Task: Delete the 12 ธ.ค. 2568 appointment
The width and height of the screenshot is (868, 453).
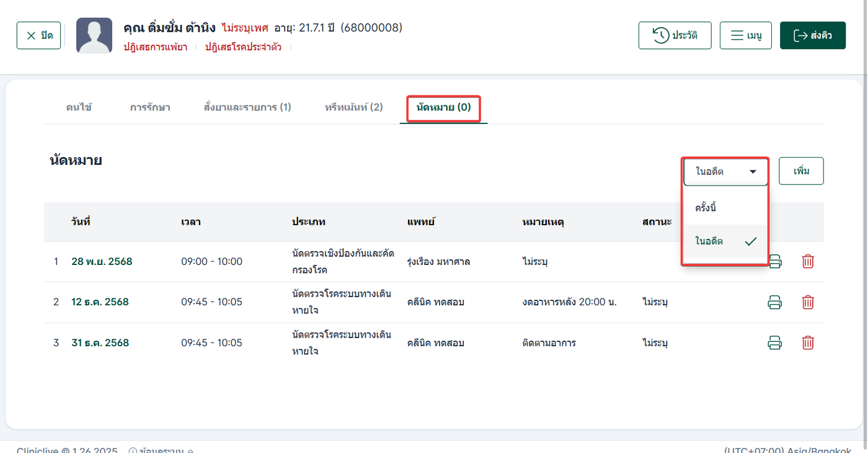Action: point(808,302)
